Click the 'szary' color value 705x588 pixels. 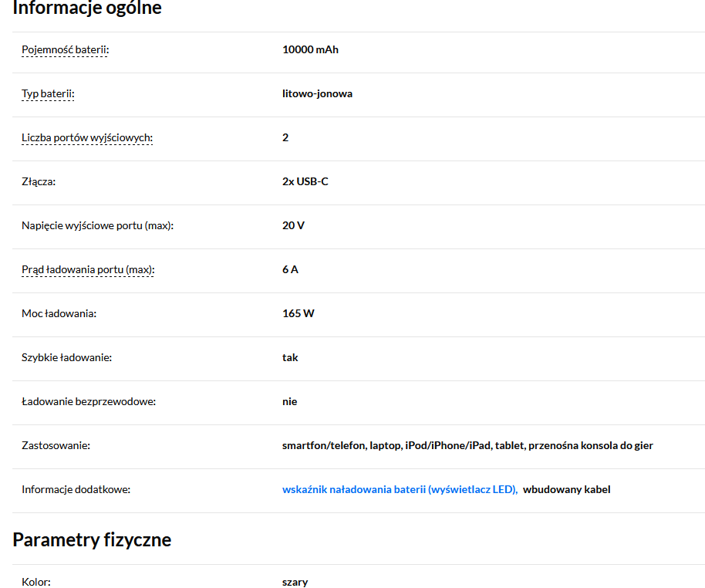(x=295, y=582)
